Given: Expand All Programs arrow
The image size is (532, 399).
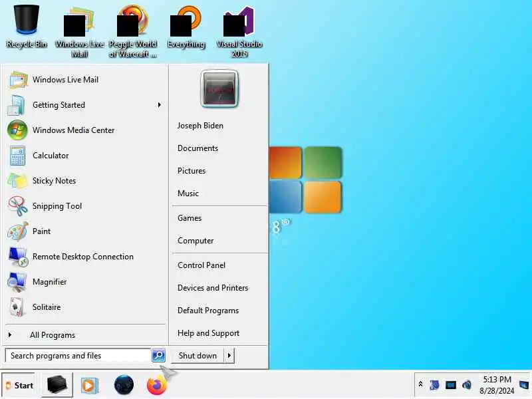Looking at the screenshot, I should tap(10, 335).
